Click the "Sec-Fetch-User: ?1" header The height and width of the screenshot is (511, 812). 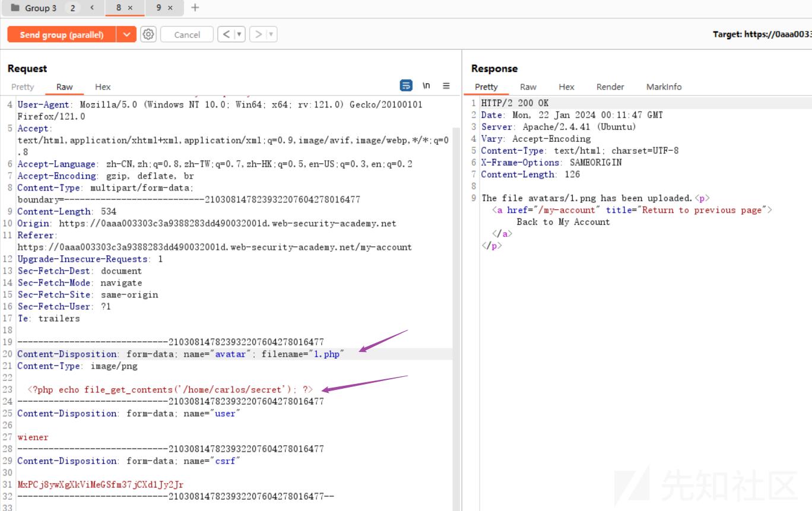click(x=64, y=306)
